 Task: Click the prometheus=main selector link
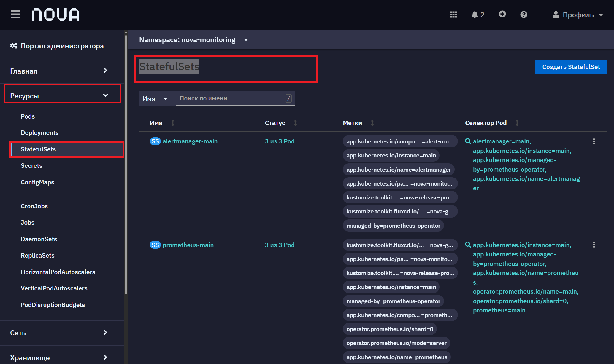point(499,310)
